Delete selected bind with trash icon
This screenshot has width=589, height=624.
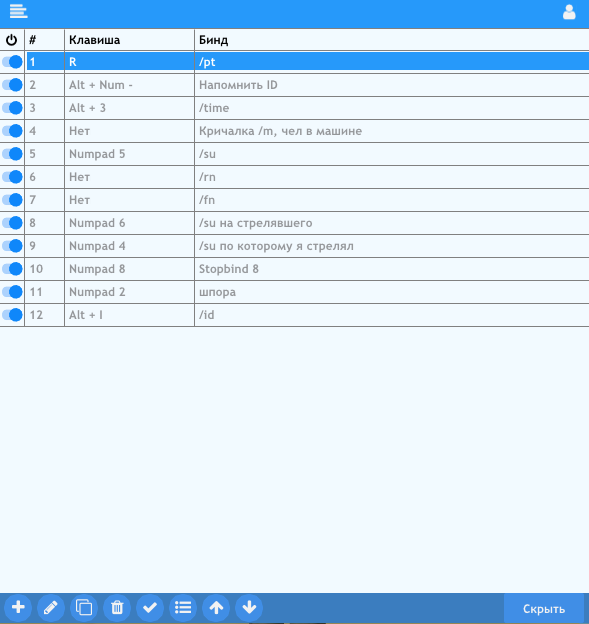tap(117, 607)
